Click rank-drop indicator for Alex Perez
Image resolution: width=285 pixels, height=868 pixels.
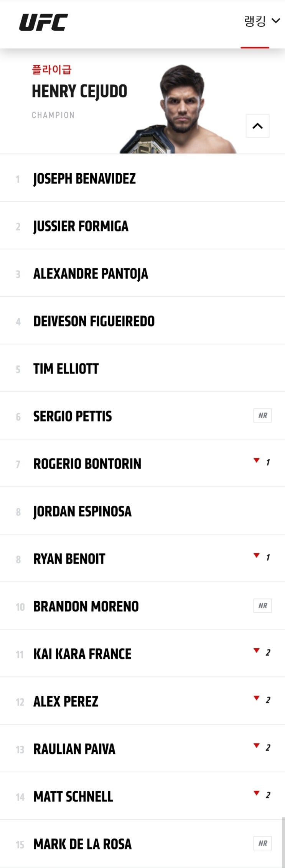point(257,699)
